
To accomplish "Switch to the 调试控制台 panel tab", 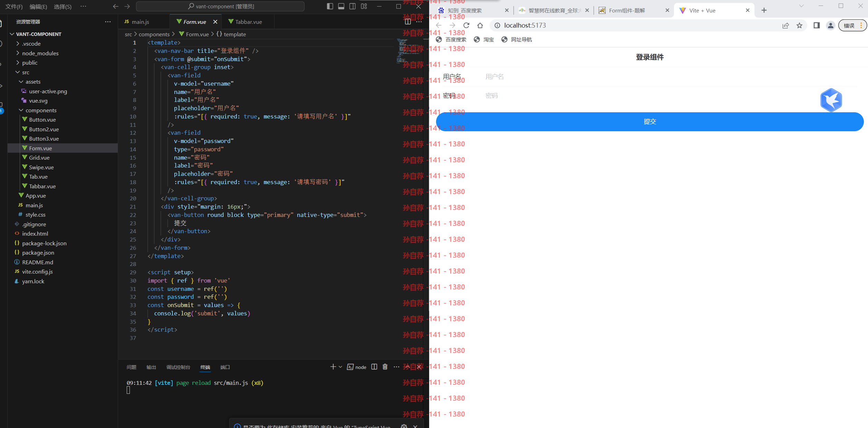I will (x=178, y=367).
